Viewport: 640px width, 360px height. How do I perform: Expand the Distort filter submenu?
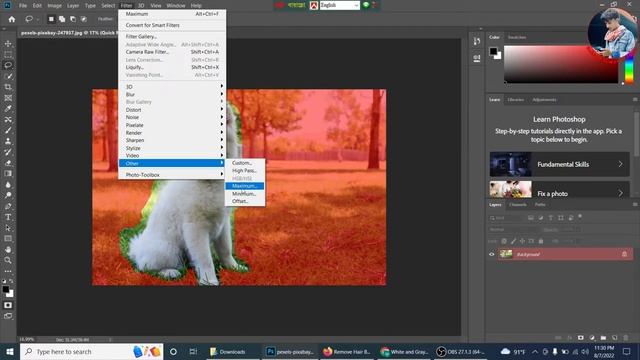[x=172, y=110]
